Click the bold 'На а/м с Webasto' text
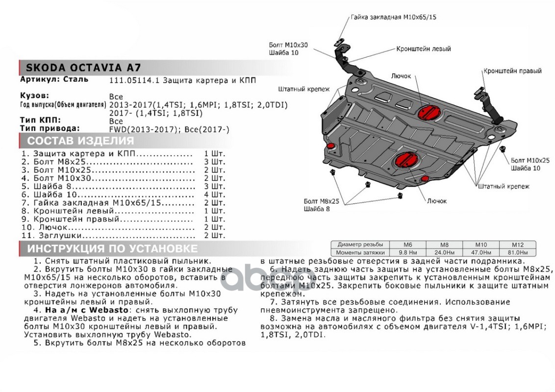 click(x=86, y=310)
